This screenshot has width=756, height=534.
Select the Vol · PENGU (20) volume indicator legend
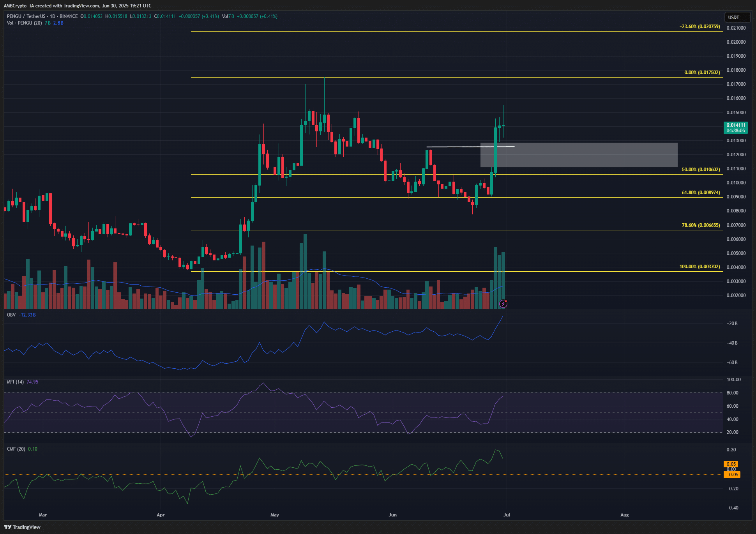(23, 23)
